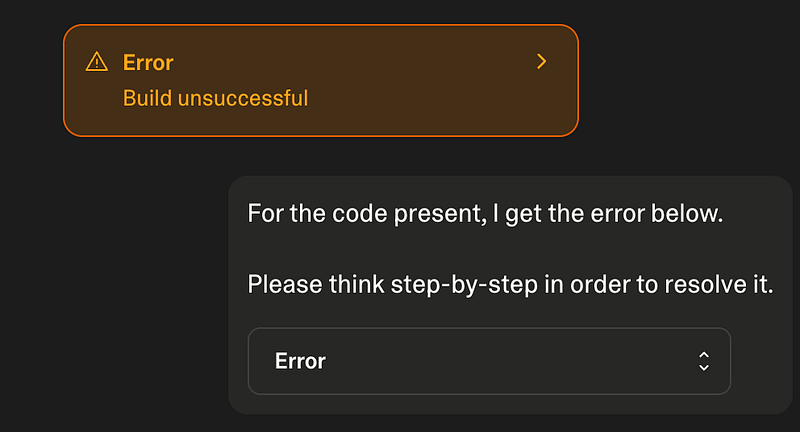Click the orange "Error" heading
This screenshot has height=432, width=800.
point(148,62)
